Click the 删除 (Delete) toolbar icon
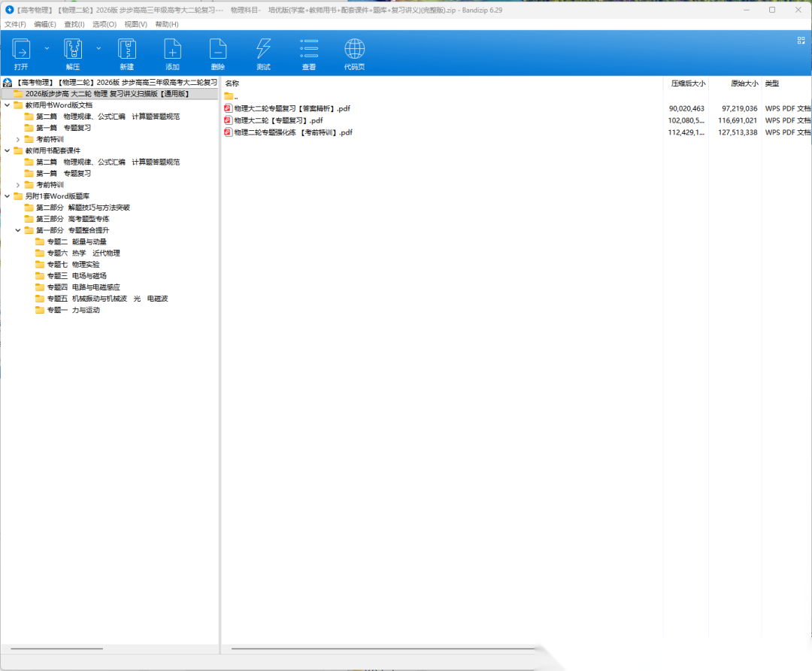This screenshot has width=812, height=671. coord(218,50)
